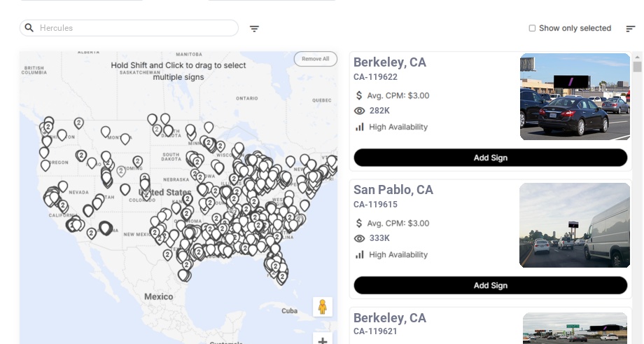The image size is (644, 344).
Task: Click the Berkeley, CA first listing title
Action: (390, 62)
